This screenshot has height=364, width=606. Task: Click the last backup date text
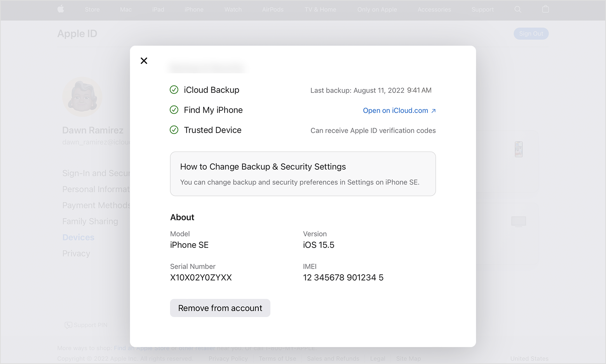click(371, 91)
